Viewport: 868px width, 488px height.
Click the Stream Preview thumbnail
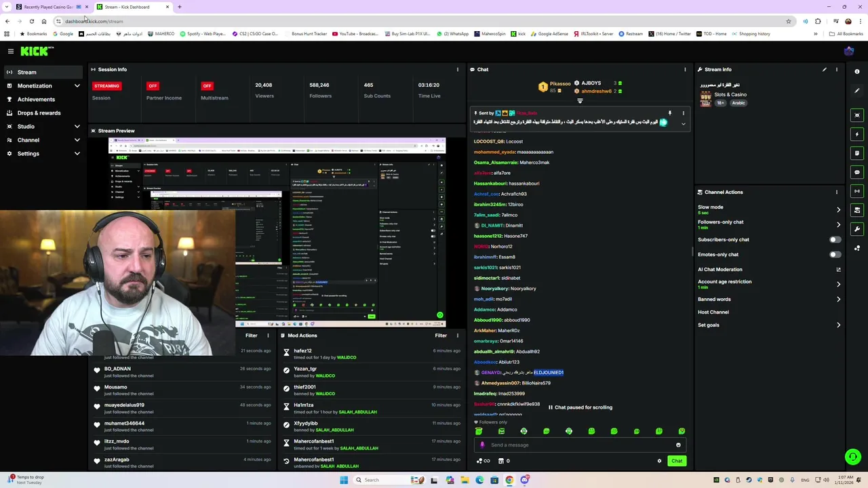[277, 232]
